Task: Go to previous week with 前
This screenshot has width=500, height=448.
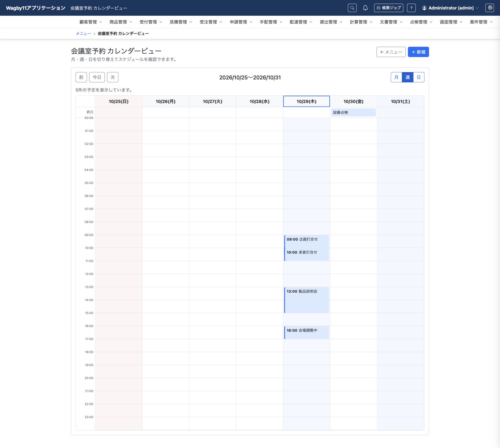Action: [81, 77]
